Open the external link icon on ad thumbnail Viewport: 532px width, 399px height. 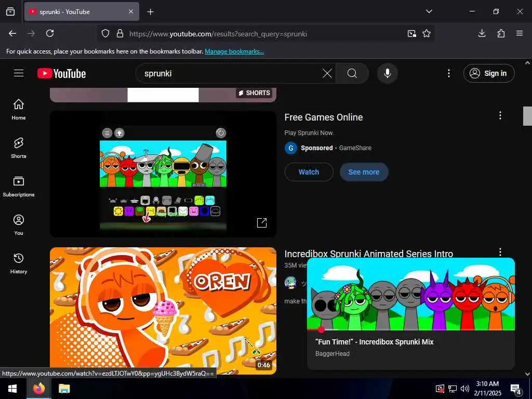pos(262,222)
